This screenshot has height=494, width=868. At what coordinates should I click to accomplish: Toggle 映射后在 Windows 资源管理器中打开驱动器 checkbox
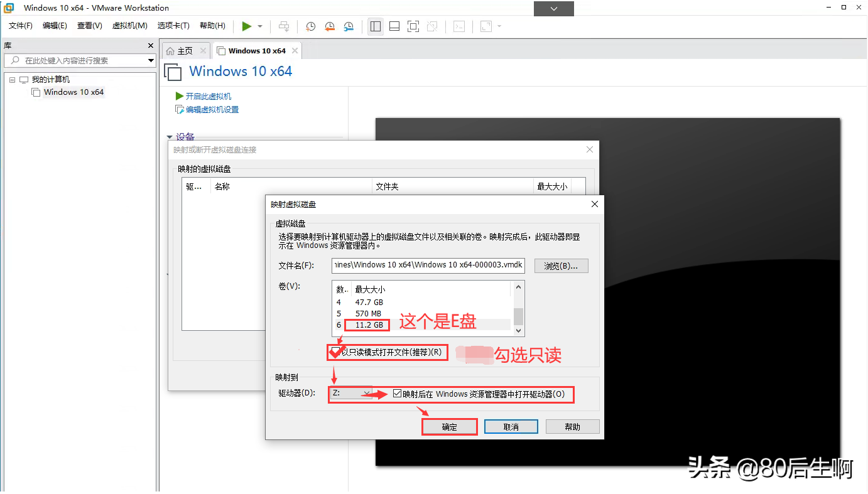pyautogui.click(x=397, y=394)
